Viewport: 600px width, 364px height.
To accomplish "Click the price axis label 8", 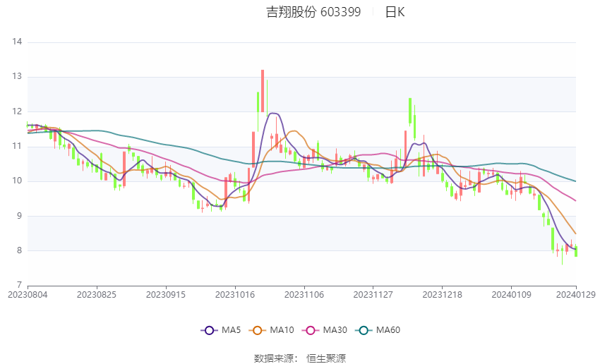I will [20, 251].
